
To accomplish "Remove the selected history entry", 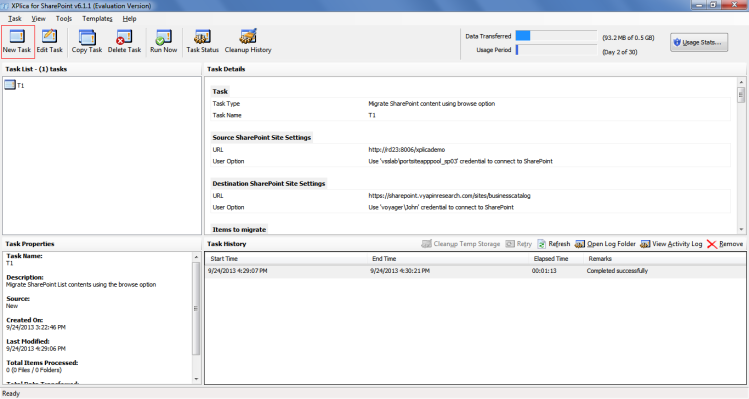I will pos(725,244).
